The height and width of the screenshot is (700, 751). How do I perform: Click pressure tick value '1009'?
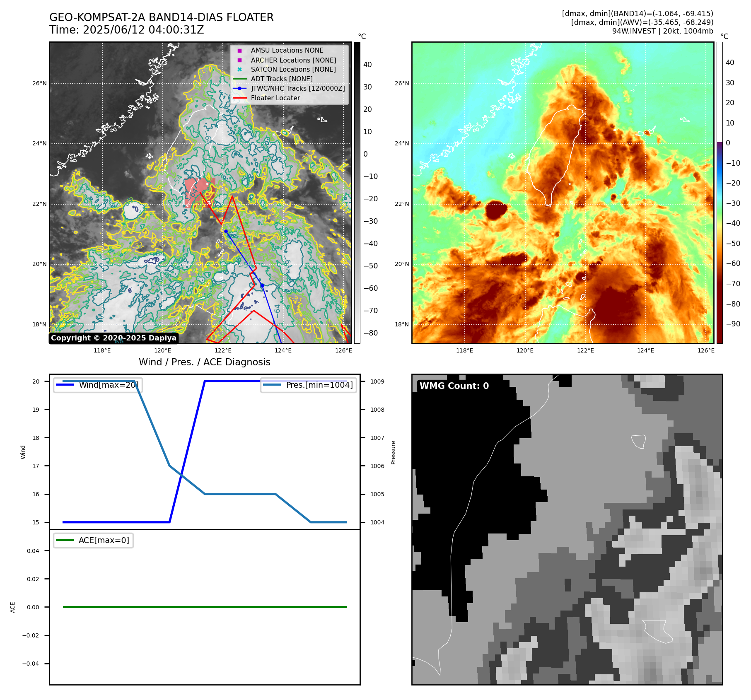pyautogui.click(x=377, y=381)
